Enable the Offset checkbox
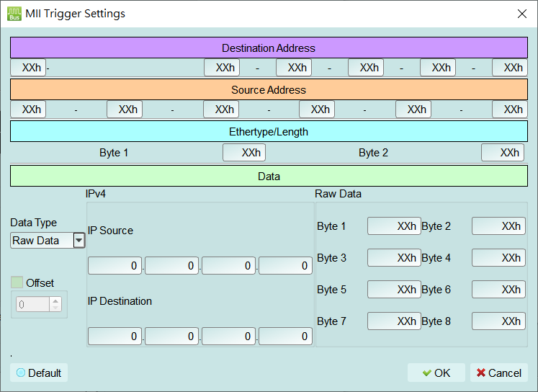Screen dimensions: 538x392 pyautogui.click(x=17, y=282)
